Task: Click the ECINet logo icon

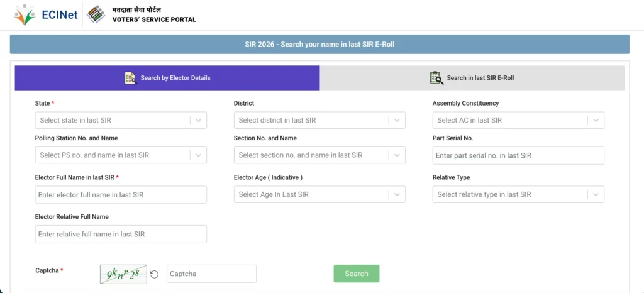Action: [x=25, y=15]
